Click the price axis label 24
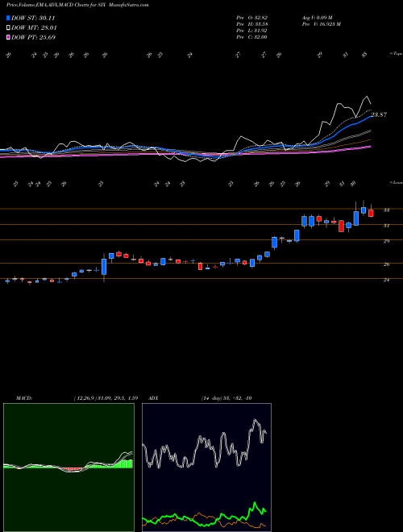The image size is (403, 532). (386, 280)
